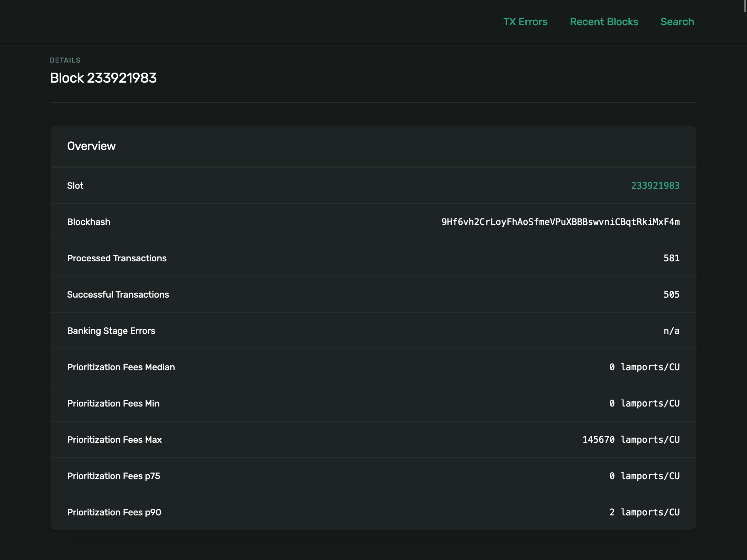Open the TX Errors page
This screenshot has height=560, width=747.
click(x=525, y=22)
